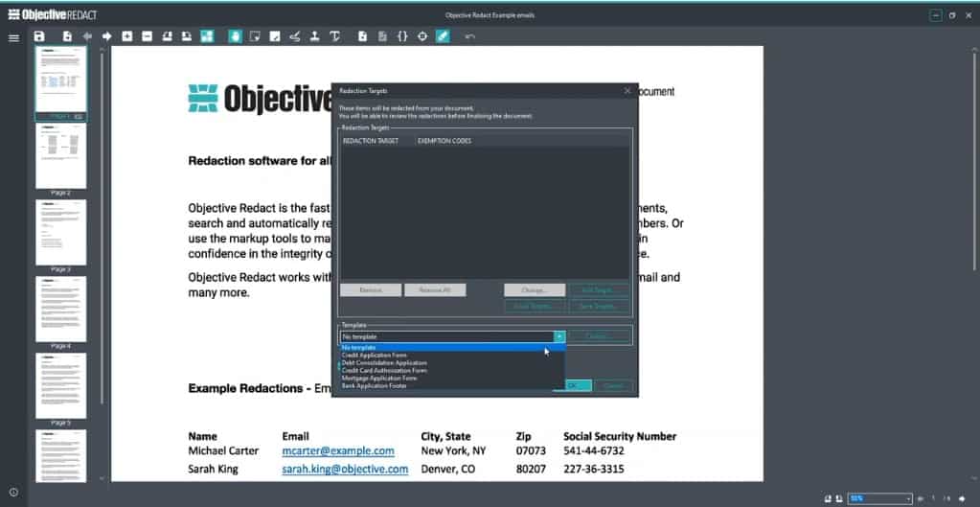Image resolution: width=980 pixels, height=507 pixels.
Task: Click the status bar rotate left icon
Action: point(828,498)
